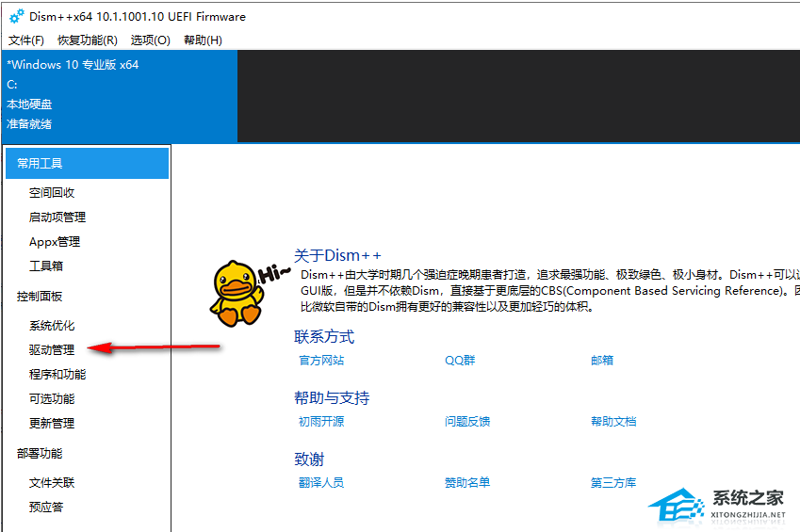Click the 第三方库 link
Image resolution: width=800 pixels, height=532 pixels.
(613, 482)
